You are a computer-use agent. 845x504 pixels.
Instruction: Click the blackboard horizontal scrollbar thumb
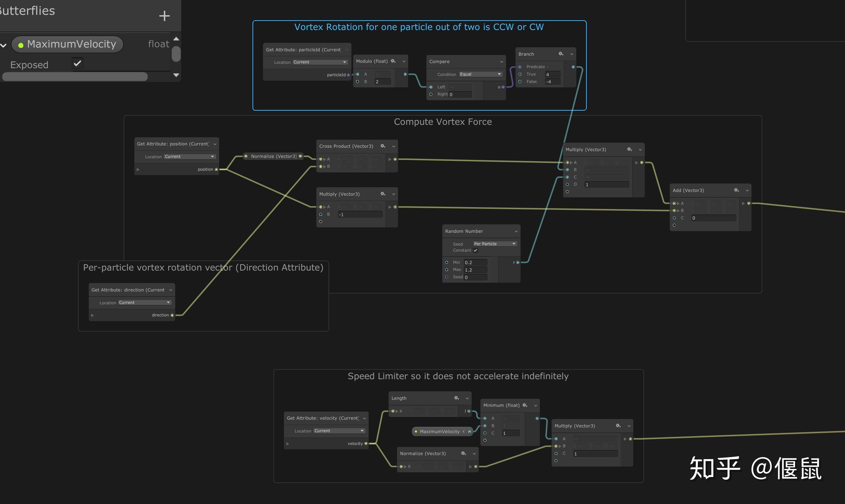75,77
